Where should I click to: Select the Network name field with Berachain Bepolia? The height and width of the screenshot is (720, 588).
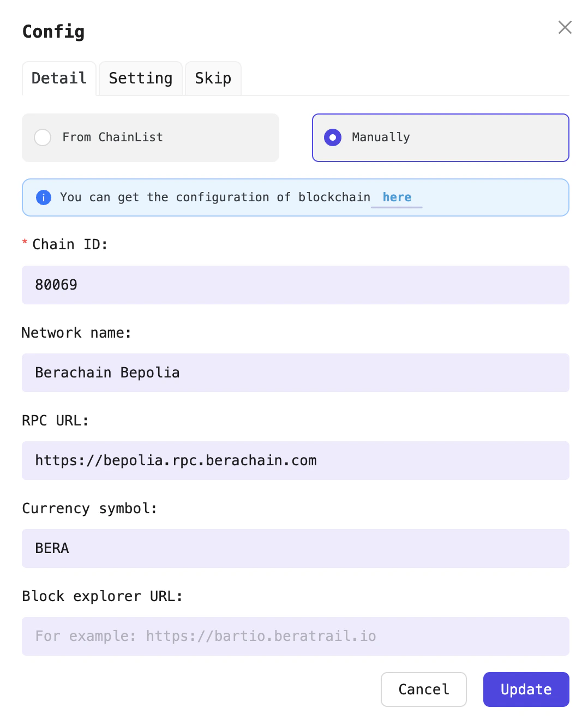coord(295,373)
